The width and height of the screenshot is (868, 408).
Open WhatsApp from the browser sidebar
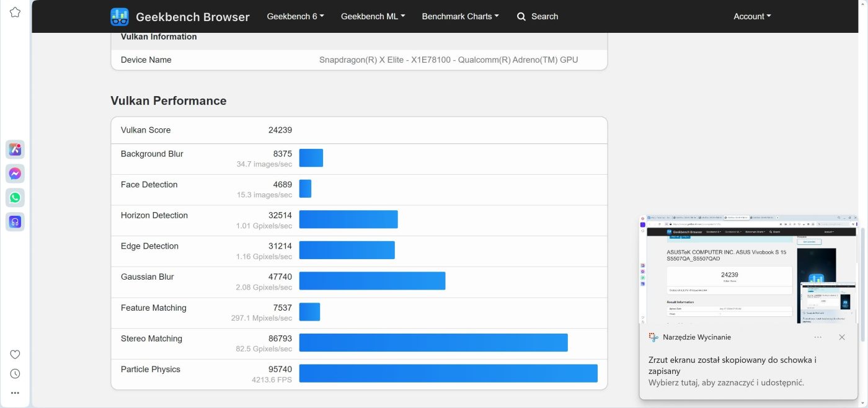(15, 198)
